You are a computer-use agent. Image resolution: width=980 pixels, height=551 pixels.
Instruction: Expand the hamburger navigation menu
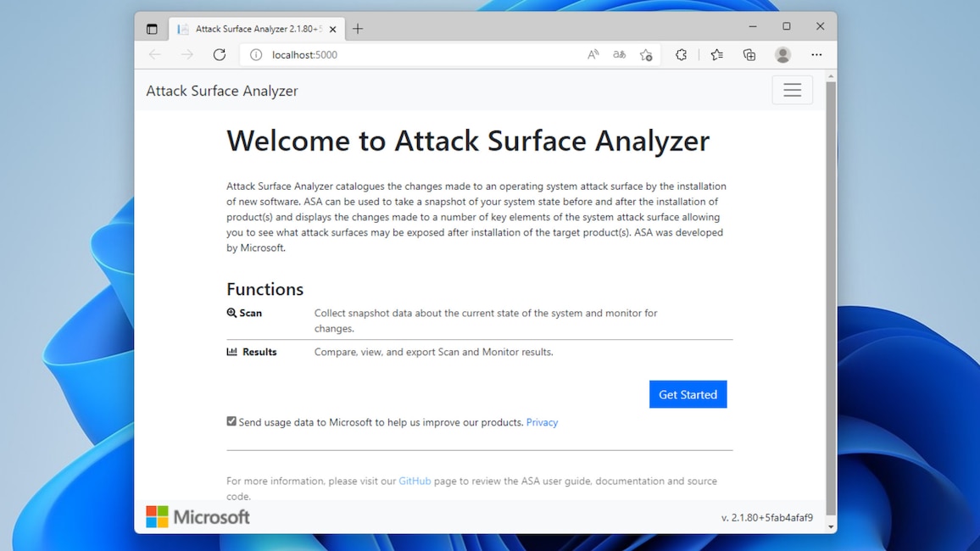point(793,90)
